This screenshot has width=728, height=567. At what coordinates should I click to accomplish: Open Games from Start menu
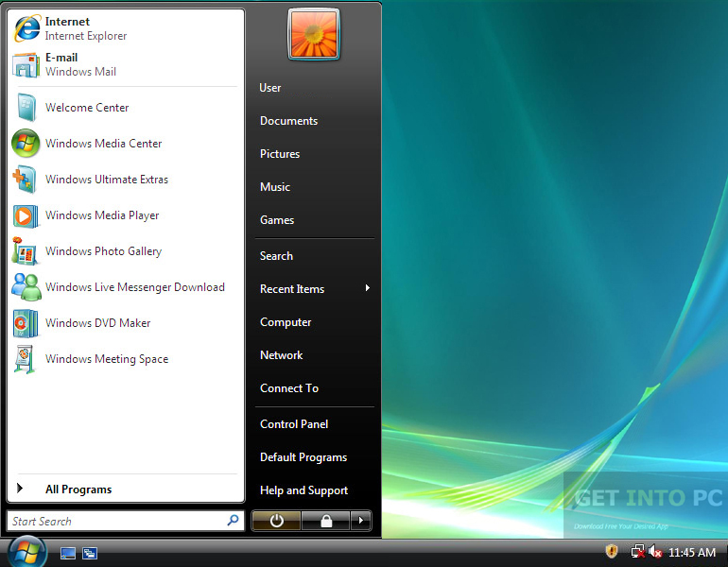277,220
